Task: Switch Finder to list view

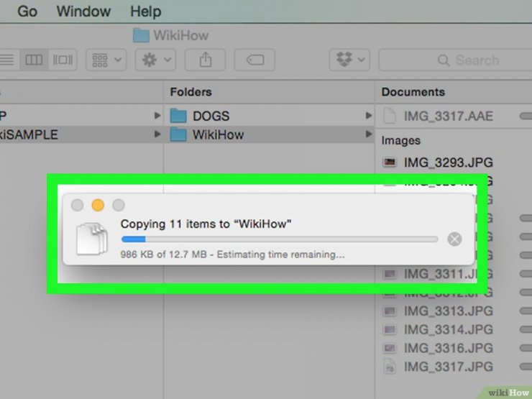Action: pyautogui.click(x=7, y=60)
